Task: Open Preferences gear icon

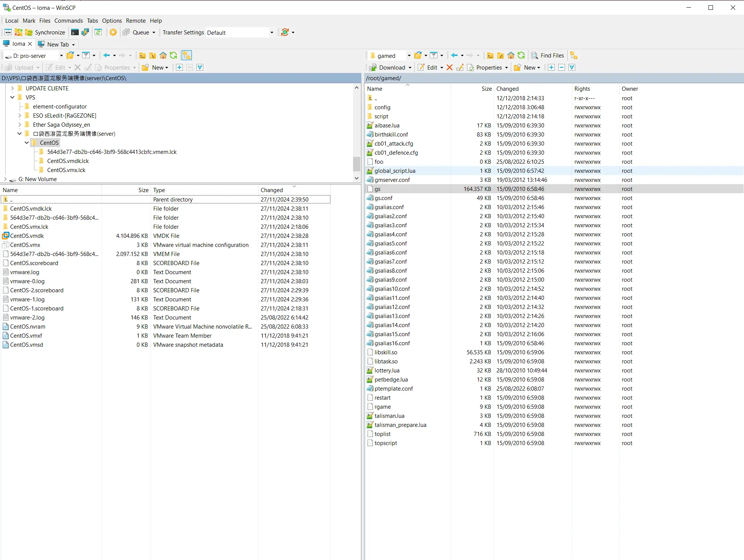Action: coord(113,33)
